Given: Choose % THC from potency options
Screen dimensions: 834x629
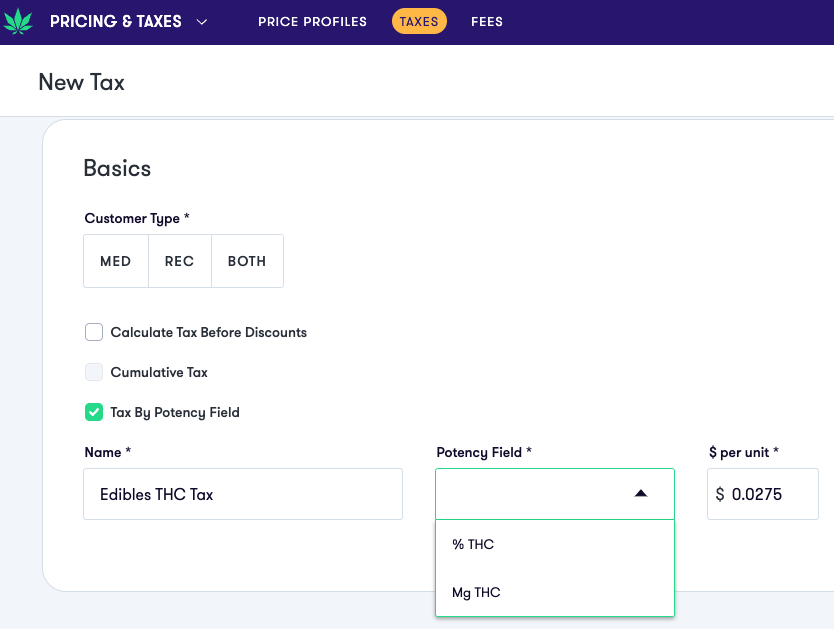Looking at the screenshot, I should (x=555, y=544).
